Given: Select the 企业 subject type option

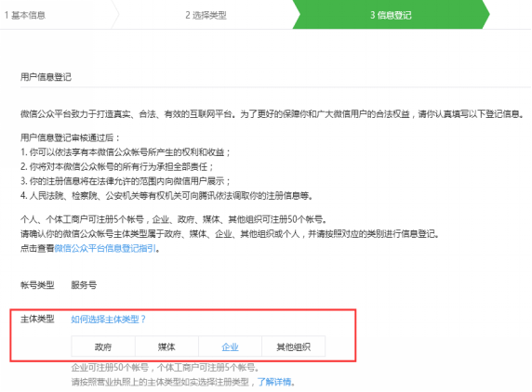Looking at the screenshot, I should 230,346.
